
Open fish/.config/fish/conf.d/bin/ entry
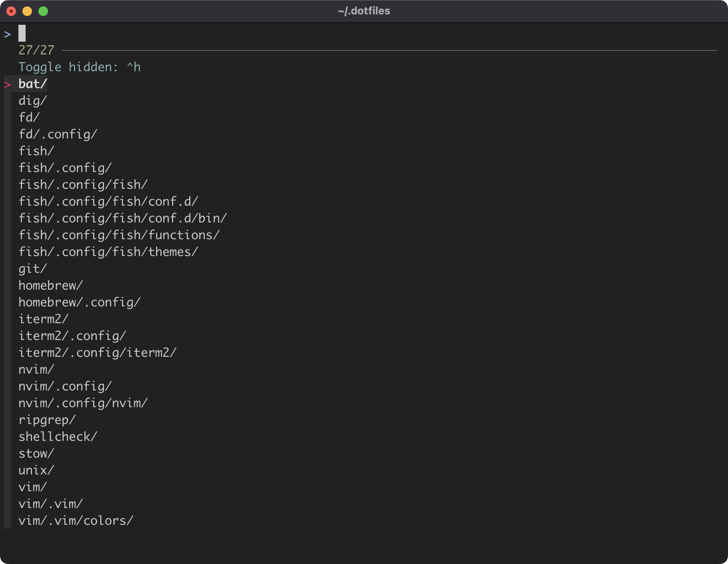click(x=122, y=218)
